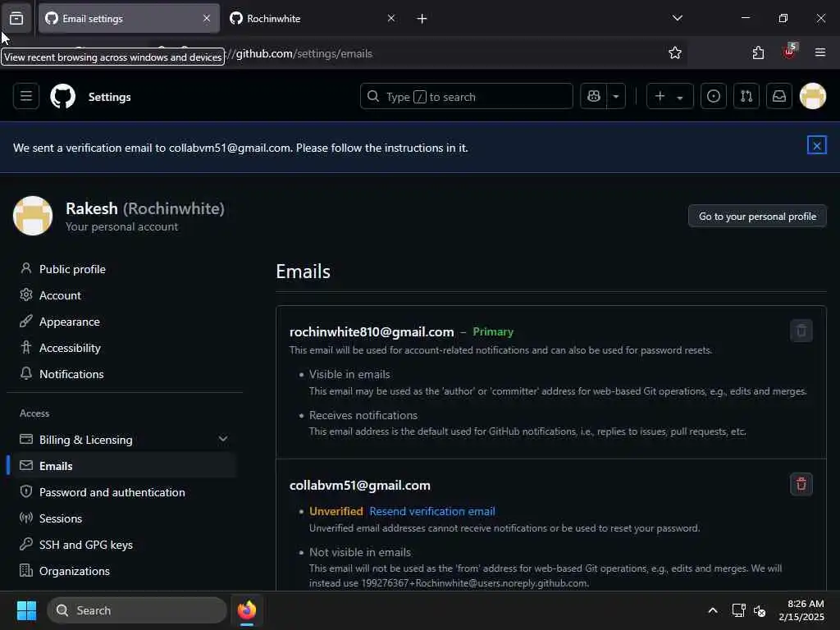Open the Windows Start menu
This screenshot has width=840, height=630.
(26, 610)
